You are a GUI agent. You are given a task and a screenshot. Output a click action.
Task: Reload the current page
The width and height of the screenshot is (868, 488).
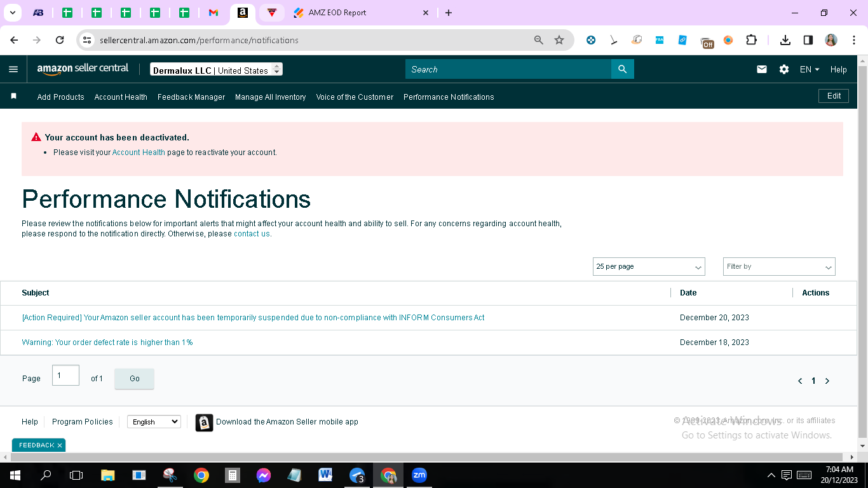click(x=60, y=40)
